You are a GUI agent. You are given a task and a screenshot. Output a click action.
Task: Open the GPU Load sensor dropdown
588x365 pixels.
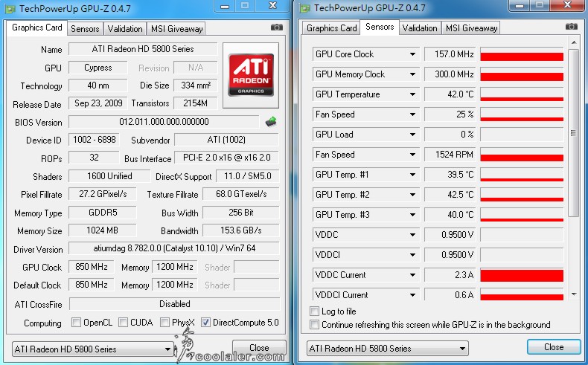click(x=412, y=135)
